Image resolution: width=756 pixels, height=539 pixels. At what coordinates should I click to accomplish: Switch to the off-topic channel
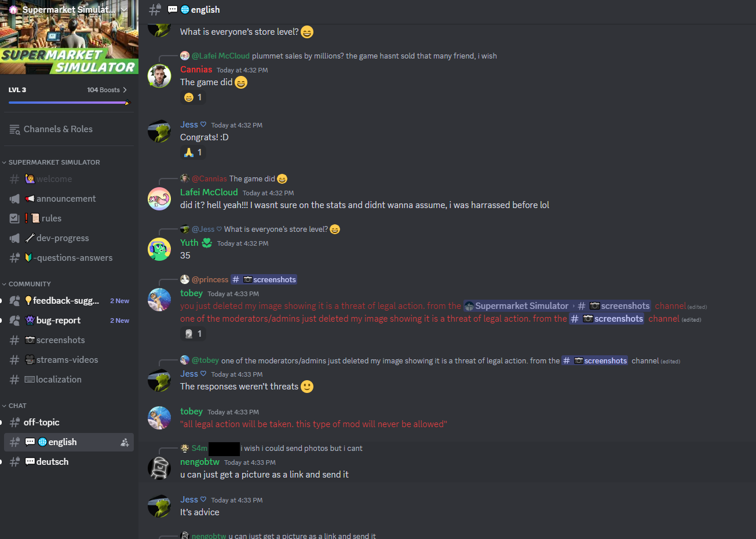click(x=69, y=423)
